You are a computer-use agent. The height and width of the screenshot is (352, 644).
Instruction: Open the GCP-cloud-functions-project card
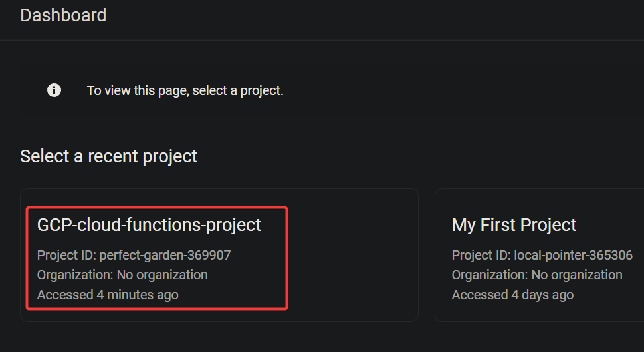[x=219, y=255]
